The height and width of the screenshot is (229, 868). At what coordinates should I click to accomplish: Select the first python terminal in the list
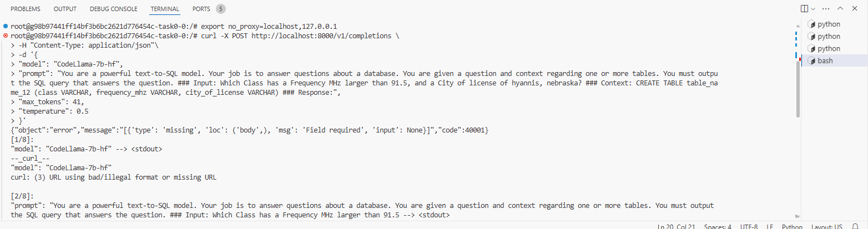coord(829,24)
